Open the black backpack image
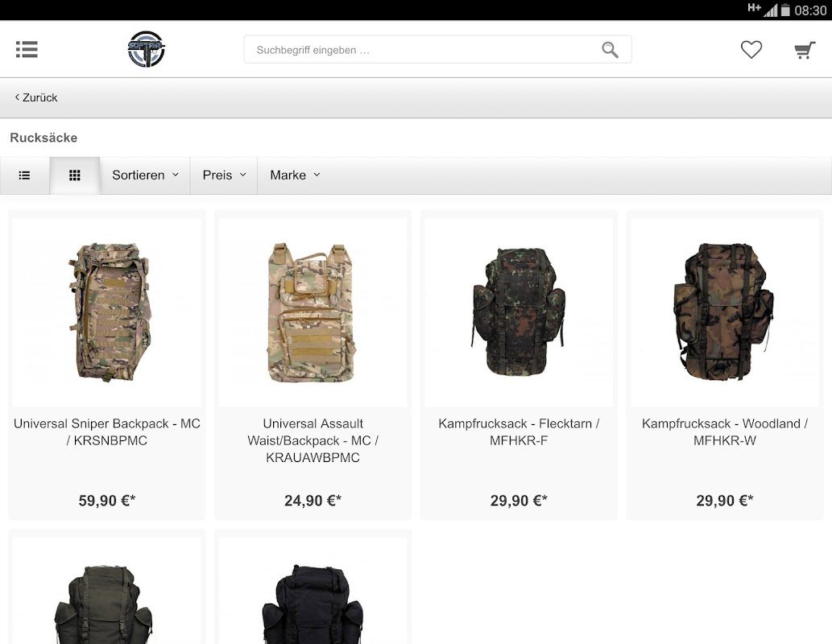Viewport: 832px width, 644px height. pyautogui.click(x=313, y=592)
